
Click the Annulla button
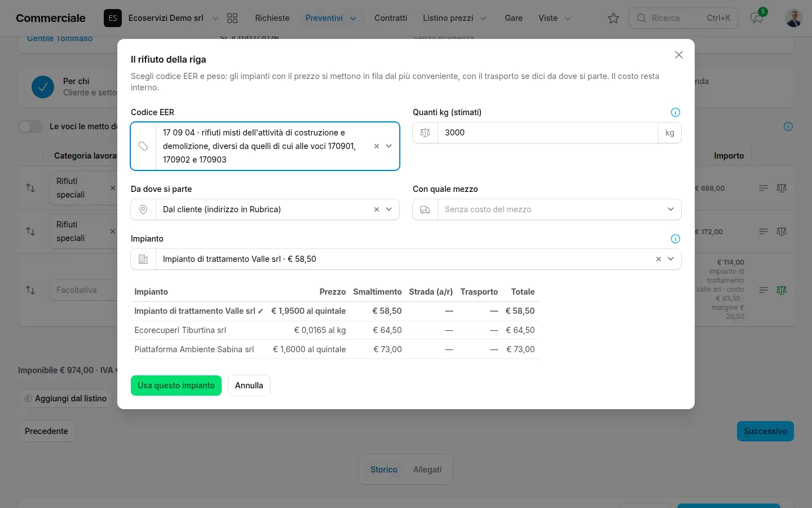[249, 386]
